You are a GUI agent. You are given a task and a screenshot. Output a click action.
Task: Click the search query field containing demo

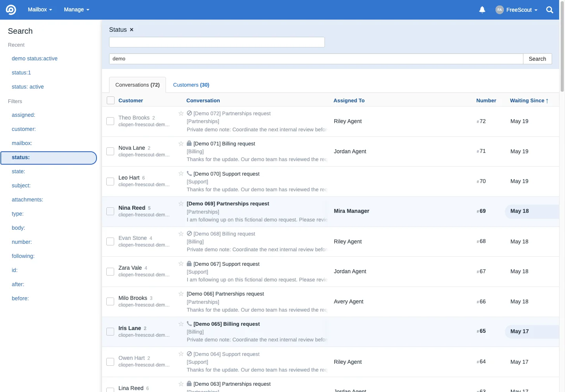316,59
